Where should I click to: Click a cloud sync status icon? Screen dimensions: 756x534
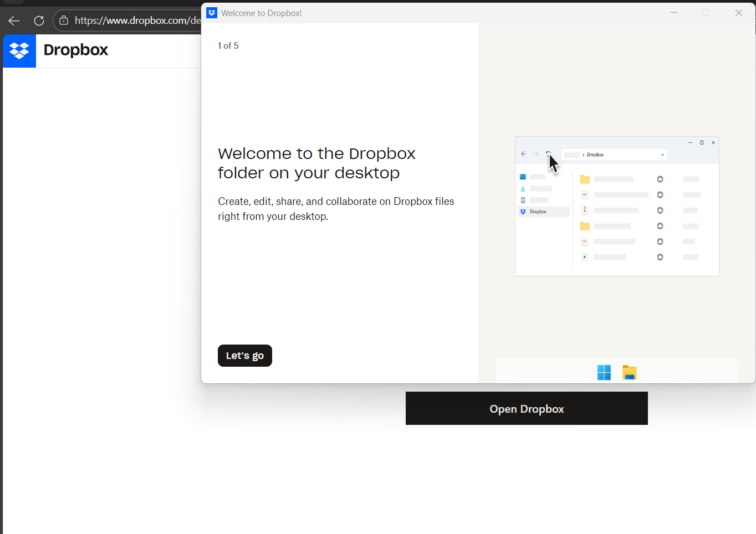[x=660, y=179]
